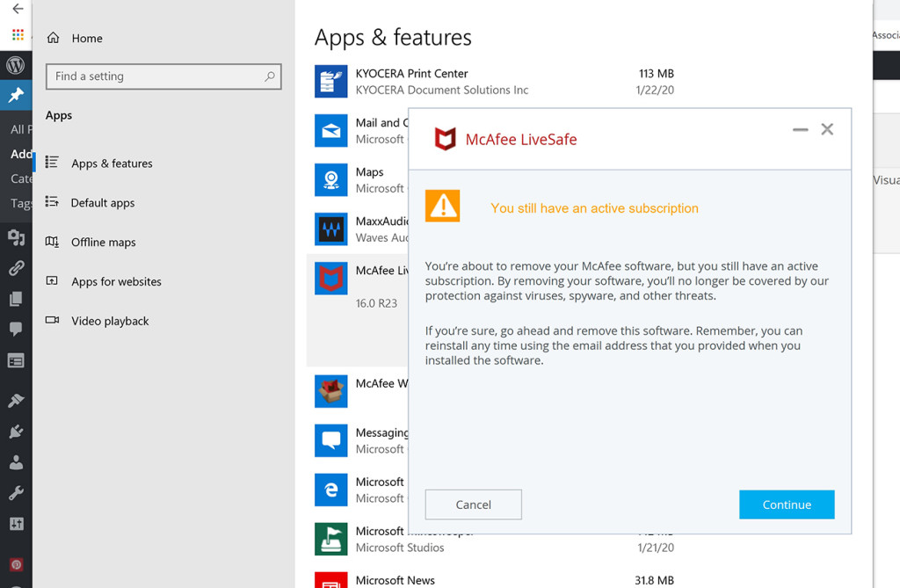Click the Links chain icon in WordPress sidebar
Image resolution: width=900 pixels, height=588 pixels.
(x=16, y=267)
